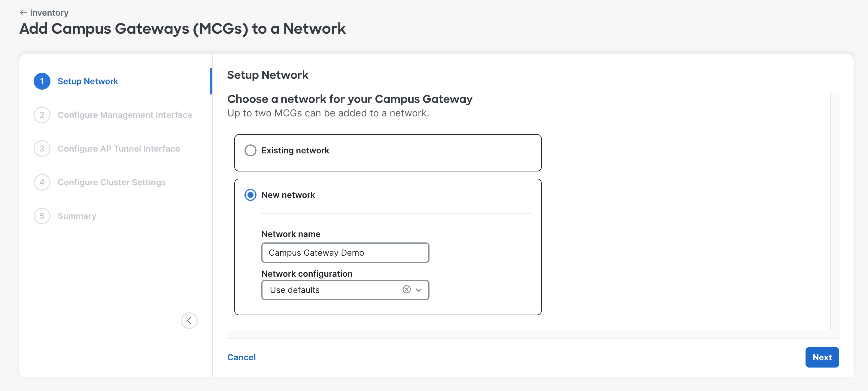
Task: Go to Configure Cluster Settings step
Action: [111, 183]
